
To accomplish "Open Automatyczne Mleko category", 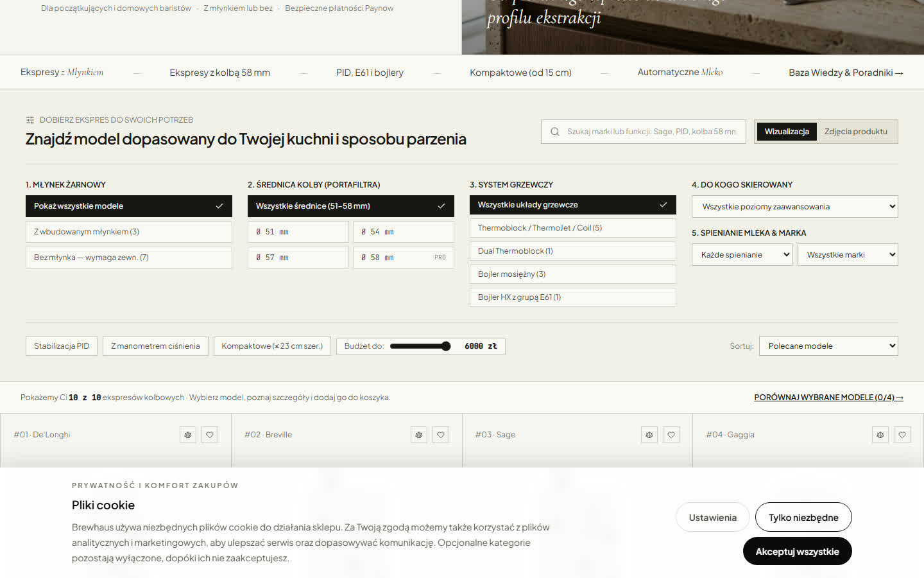I will pos(680,73).
